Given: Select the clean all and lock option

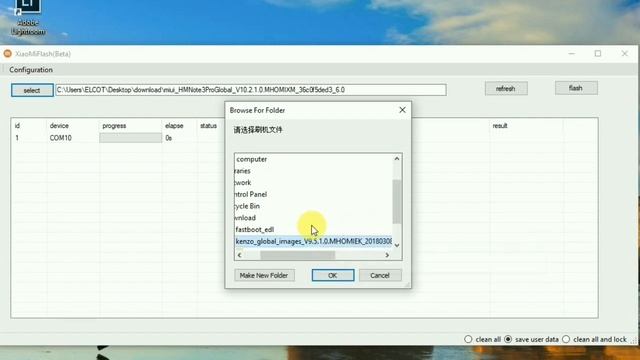Looking at the screenshot, I should 566,339.
